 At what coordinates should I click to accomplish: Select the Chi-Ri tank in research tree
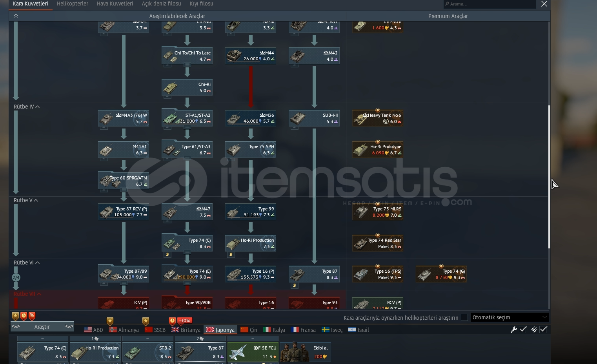point(187,87)
